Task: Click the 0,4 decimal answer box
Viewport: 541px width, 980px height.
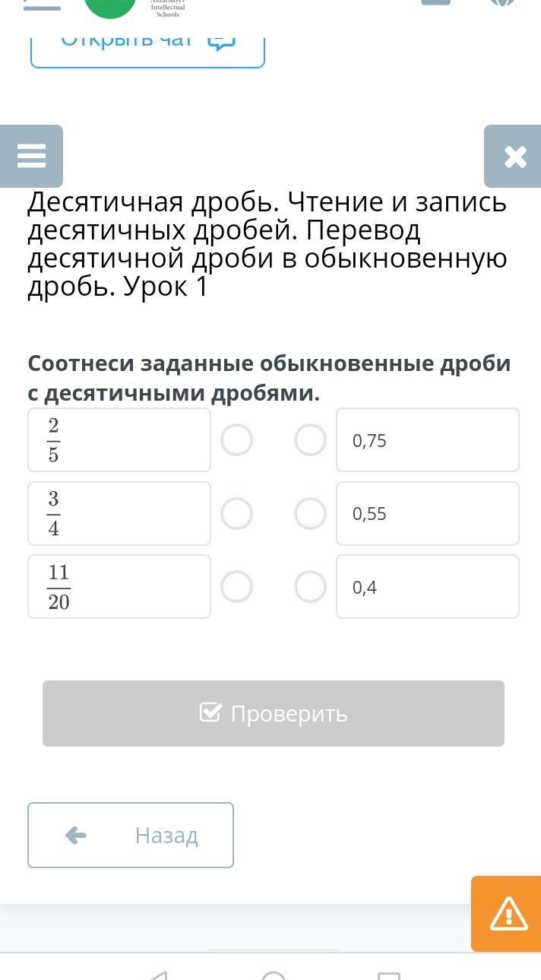Action: 428,587
